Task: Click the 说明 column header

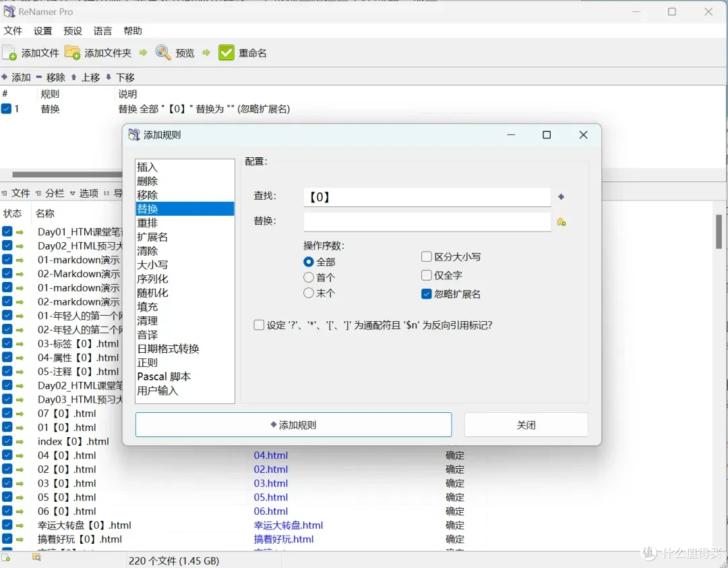Action: [x=127, y=94]
